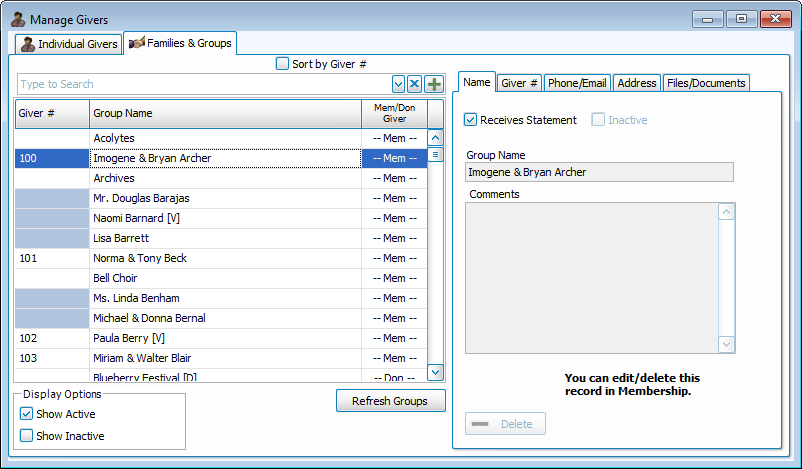The height and width of the screenshot is (469, 802).
Task: Enable Sort by Giver # checkbox
Action: coord(282,64)
